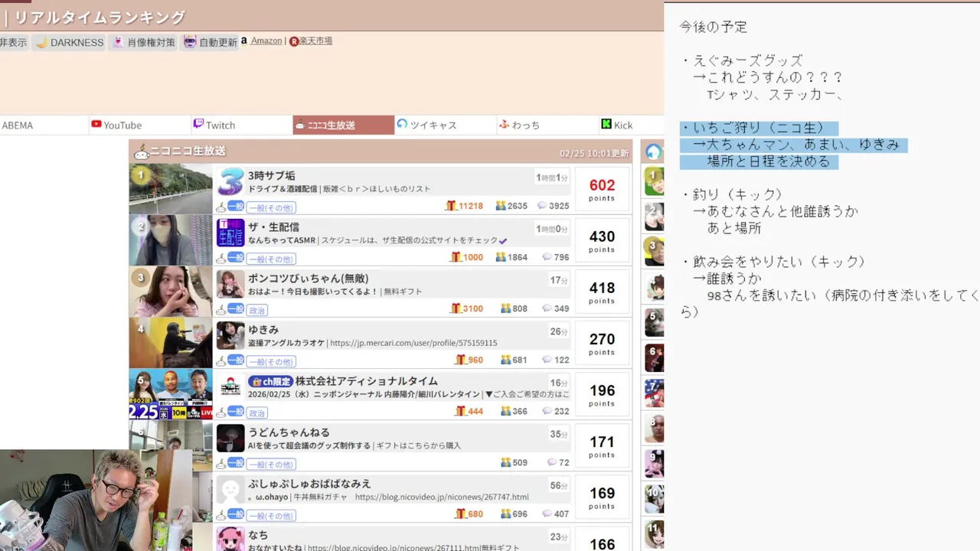
Task: Open ザ・生配信 stream thumbnail
Action: [x=171, y=240]
